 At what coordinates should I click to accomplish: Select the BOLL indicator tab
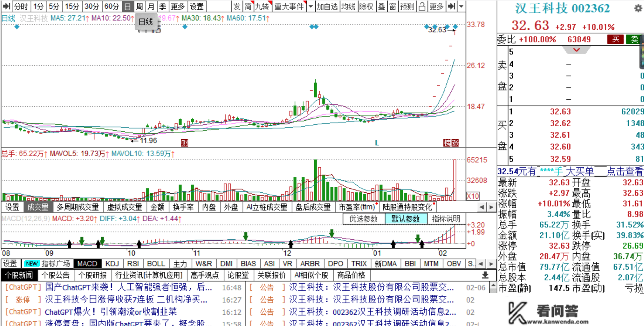tap(156, 264)
